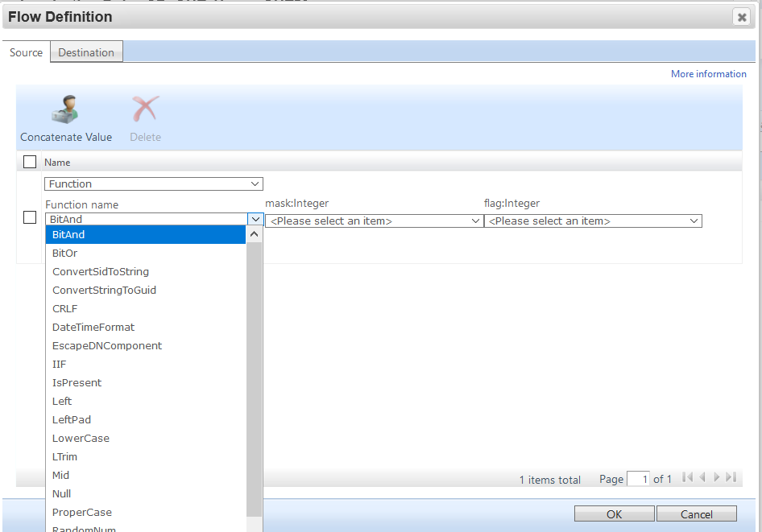Click the page number input field

pos(638,478)
